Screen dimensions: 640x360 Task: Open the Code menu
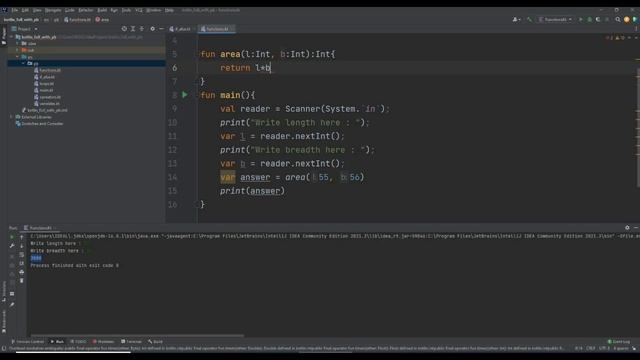[x=70, y=10]
